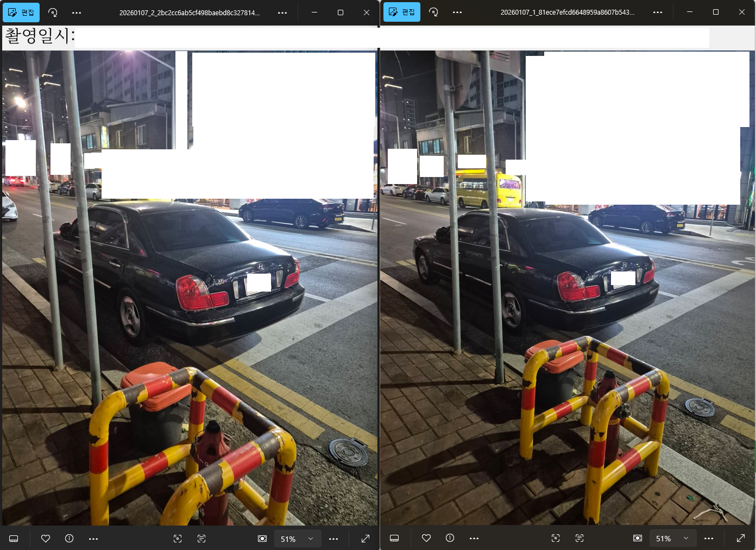This screenshot has height=550, width=756.
Task: Start visual search in the left window
Action: point(178,539)
